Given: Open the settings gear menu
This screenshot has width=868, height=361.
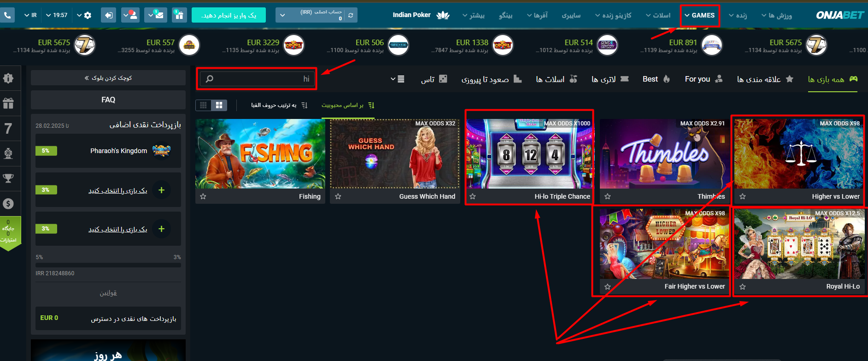Looking at the screenshot, I should point(84,15).
